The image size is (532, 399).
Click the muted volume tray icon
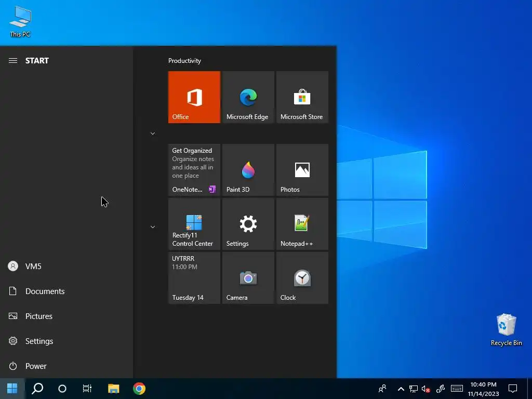[x=426, y=389]
